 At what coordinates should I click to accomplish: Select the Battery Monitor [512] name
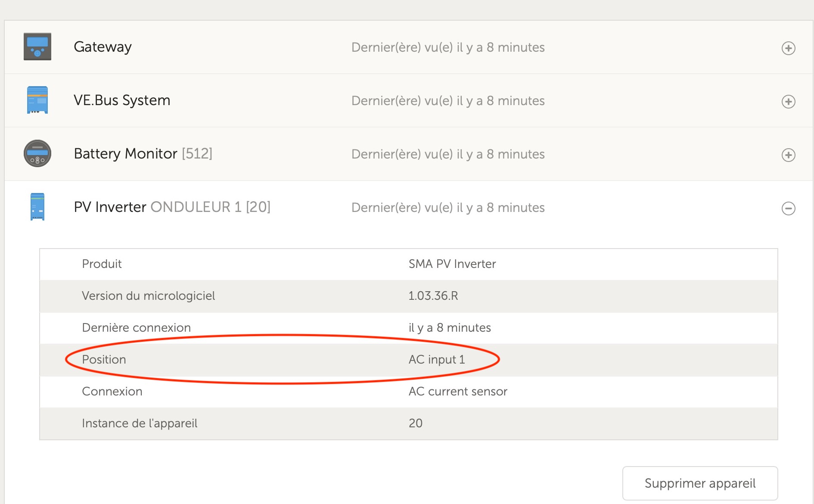coord(143,153)
